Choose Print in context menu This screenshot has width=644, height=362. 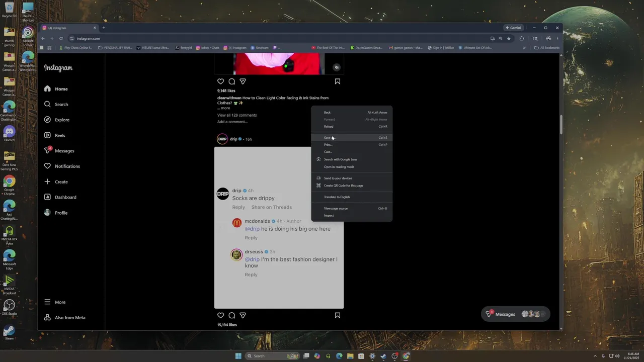[352, 145]
